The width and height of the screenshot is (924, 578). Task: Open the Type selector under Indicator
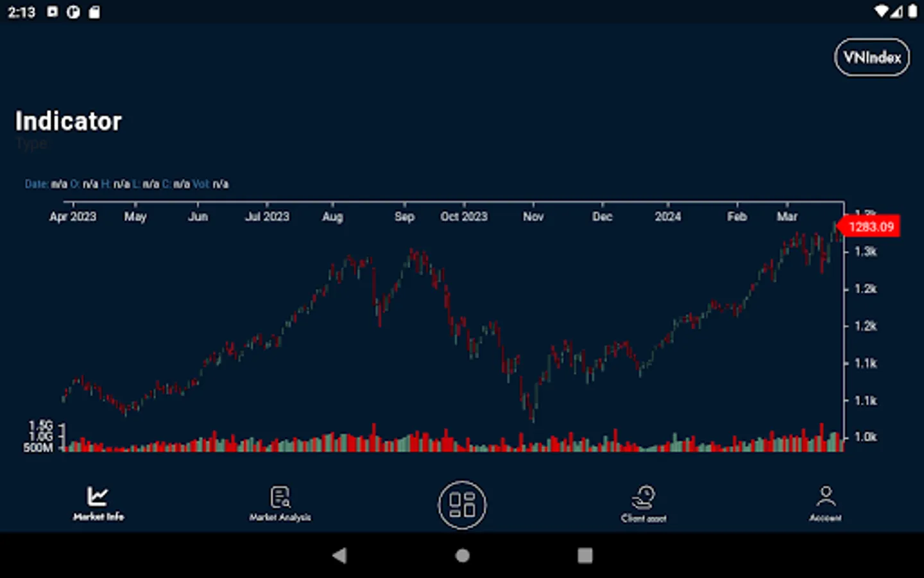click(31, 144)
